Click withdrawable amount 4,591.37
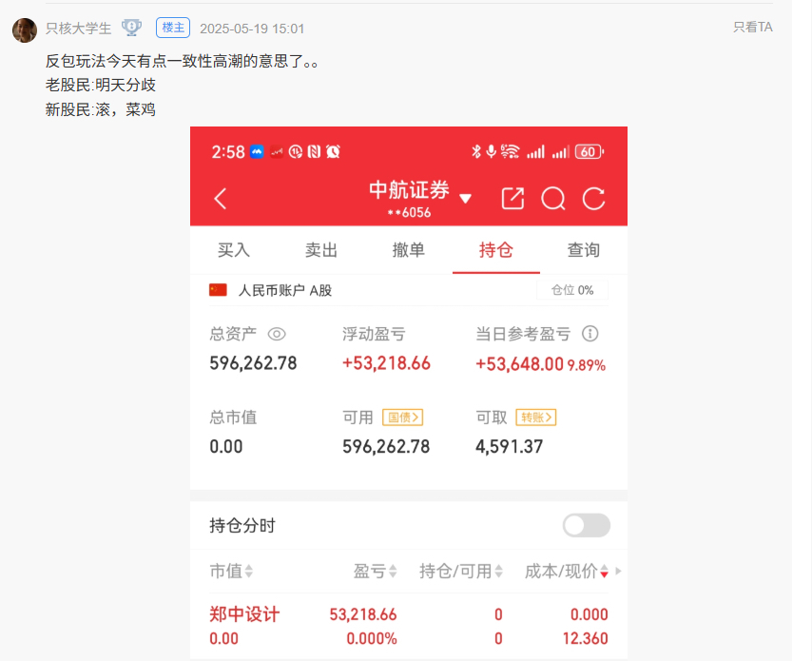 tap(509, 447)
